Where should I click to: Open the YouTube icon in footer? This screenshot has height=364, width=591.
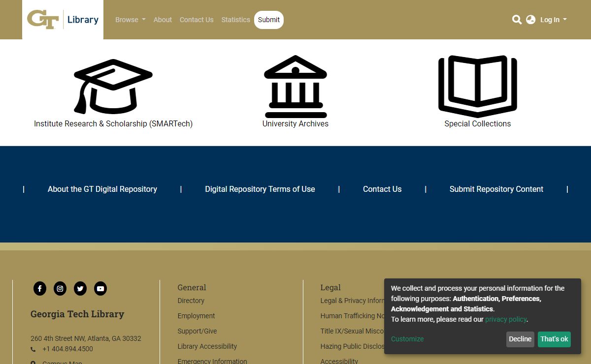click(100, 289)
